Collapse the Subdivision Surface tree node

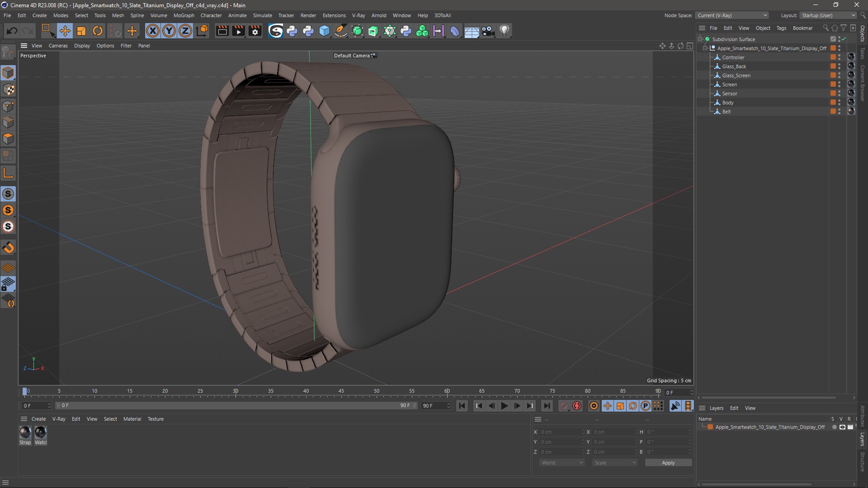coord(700,39)
